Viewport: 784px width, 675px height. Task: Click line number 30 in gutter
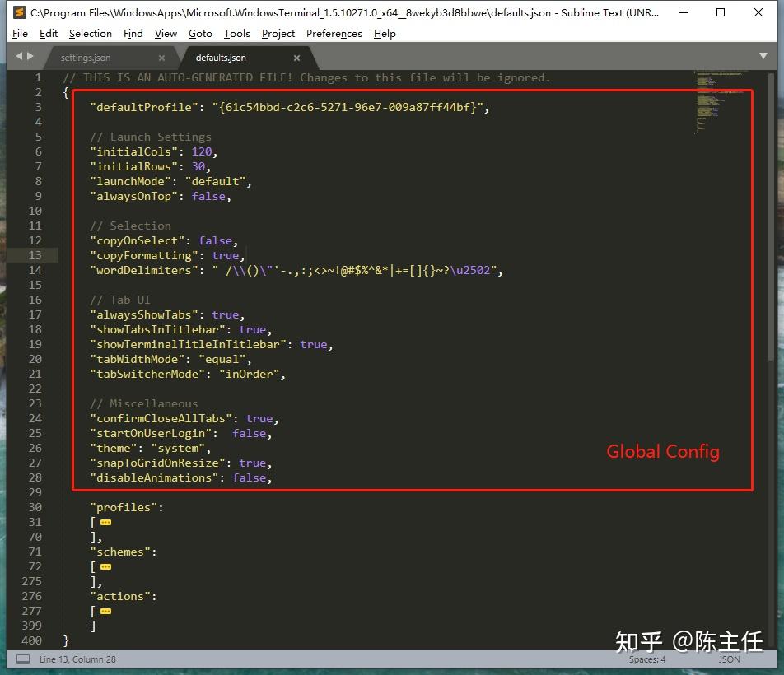[x=35, y=507]
